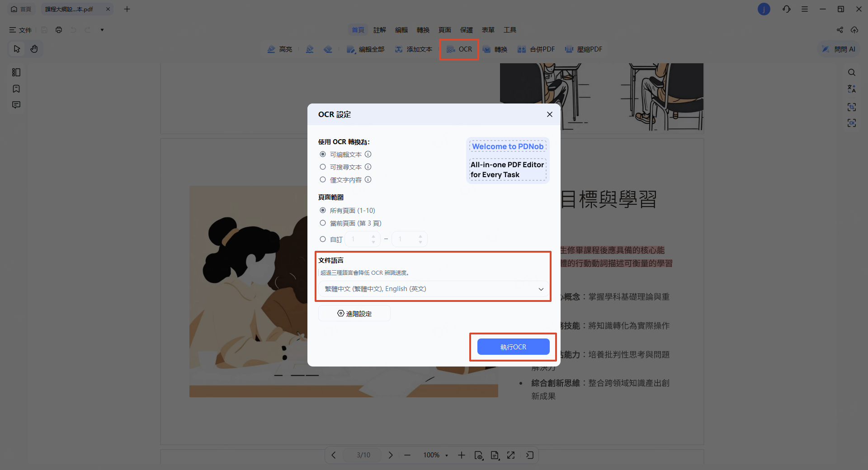Activate the 高亮 highlight tool
Viewport: 868px width, 470px height.
[x=280, y=49]
